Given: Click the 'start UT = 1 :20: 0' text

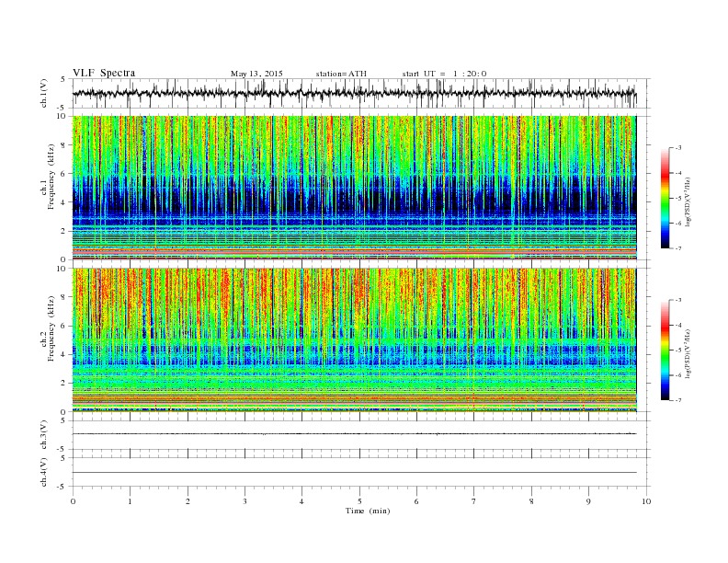Looking at the screenshot, I should point(444,74).
